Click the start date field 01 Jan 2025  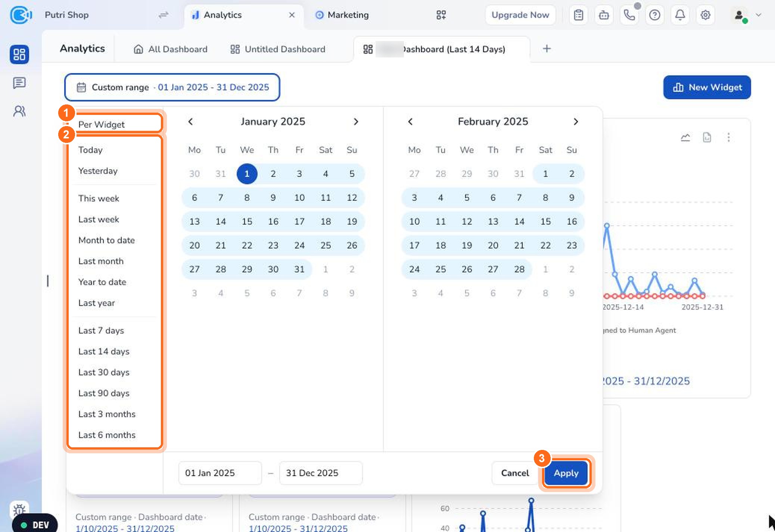pyautogui.click(x=220, y=473)
